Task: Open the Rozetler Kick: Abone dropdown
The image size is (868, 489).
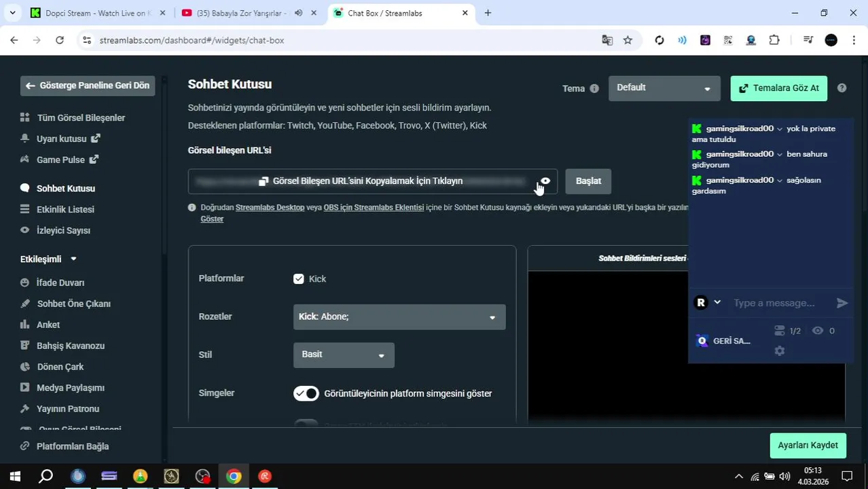Action: (399, 317)
